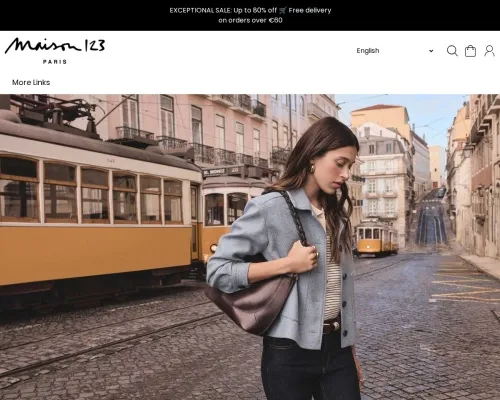Open the hero image of woman with bag

[250, 247]
